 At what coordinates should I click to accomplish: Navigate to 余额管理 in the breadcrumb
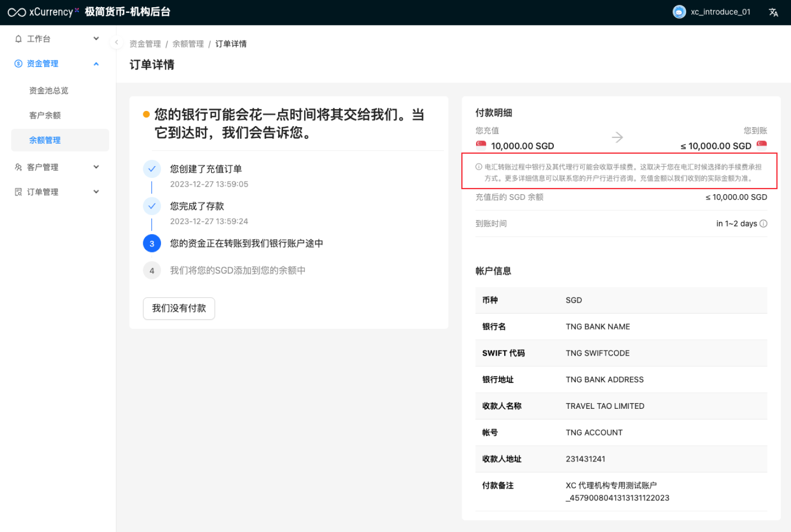pos(188,44)
